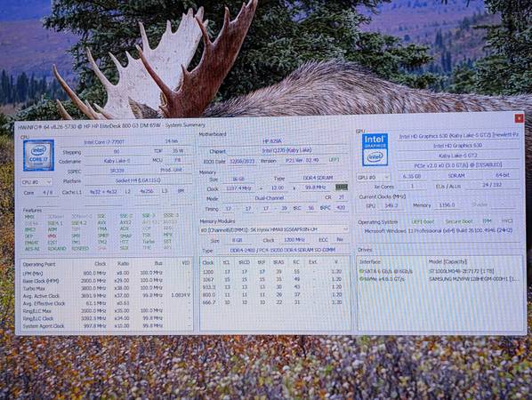Click the 1197.4 MHz memory clock value
532x400 pixels.
click(238, 188)
